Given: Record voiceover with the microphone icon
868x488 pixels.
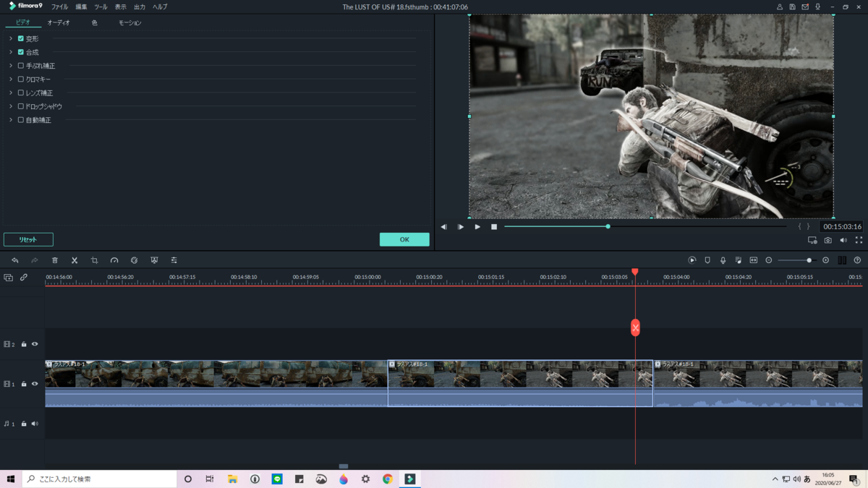Looking at the screenshot, I should [x=723, y=260].
